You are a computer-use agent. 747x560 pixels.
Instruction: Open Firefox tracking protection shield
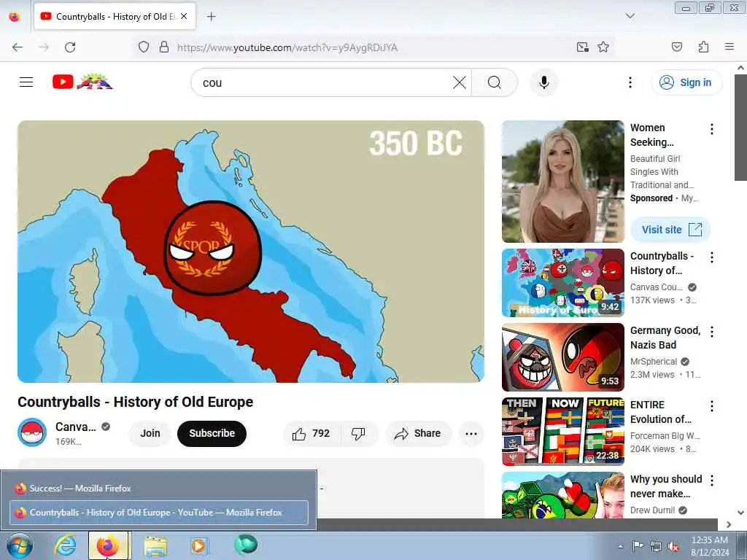pyautogui.click(x=144, y=47)
